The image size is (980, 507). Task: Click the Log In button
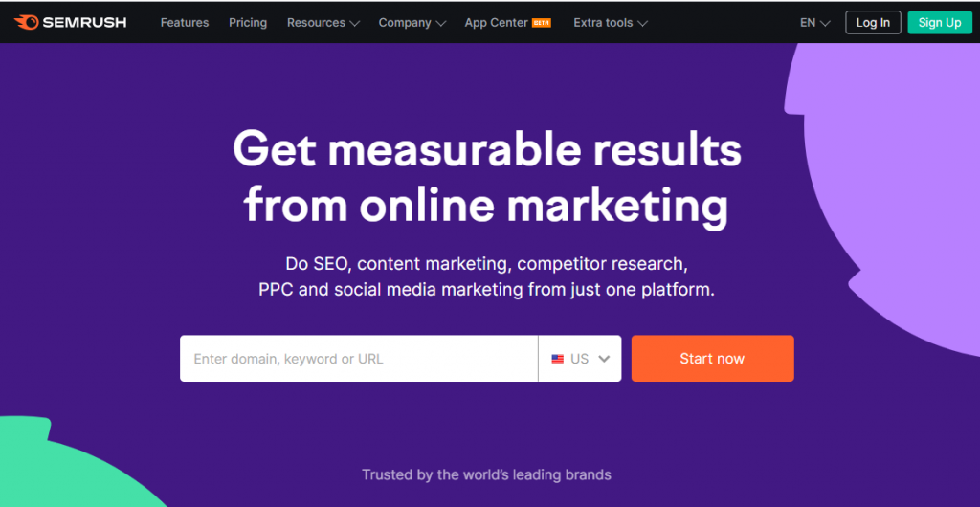coord(873,22)
